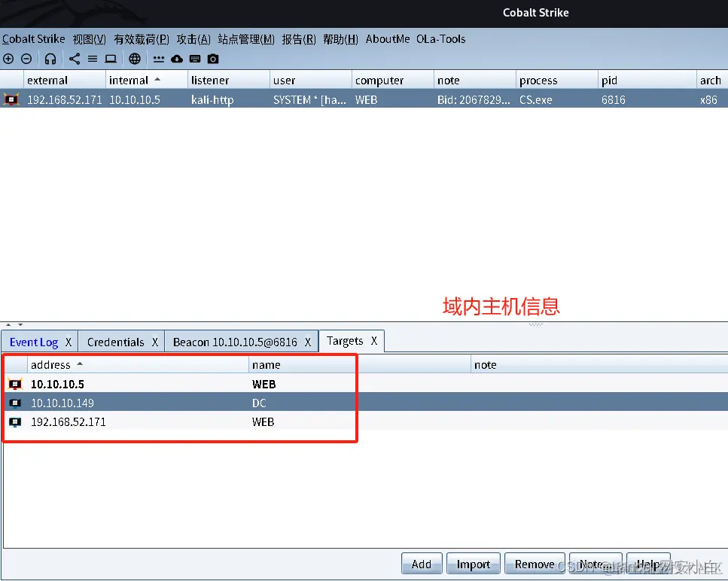This screenshot has height=581, width=728.
Task: Click the Add button
Action: click(422, 564)
